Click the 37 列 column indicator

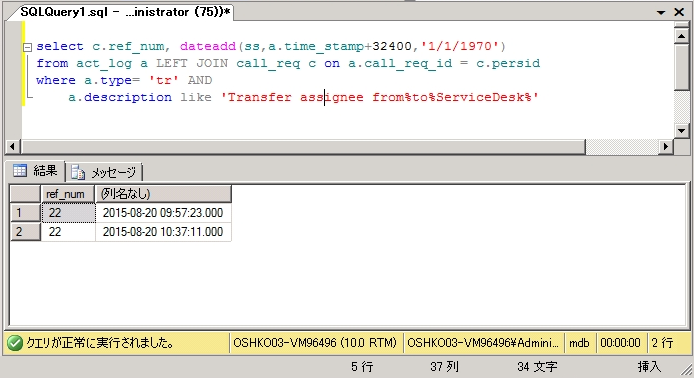pyautogui.click(x=444, y=367)
